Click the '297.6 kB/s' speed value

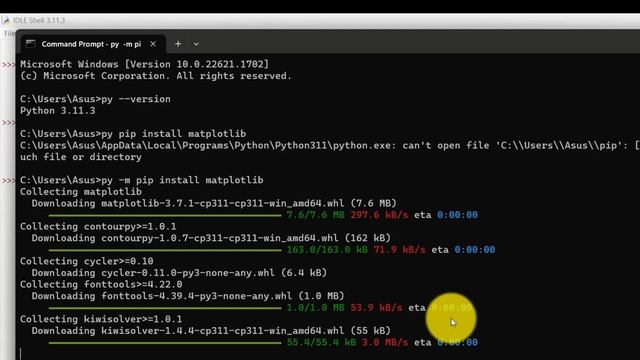(x=379, y=215)
